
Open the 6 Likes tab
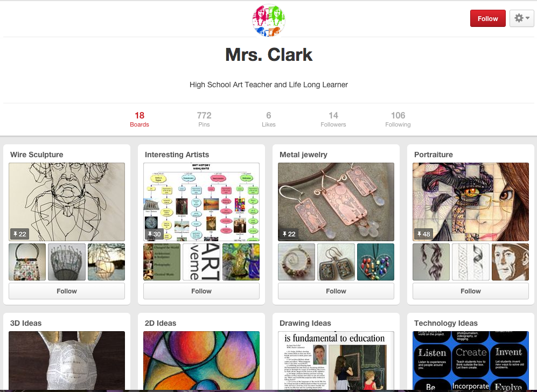click(x=268, y=119)
